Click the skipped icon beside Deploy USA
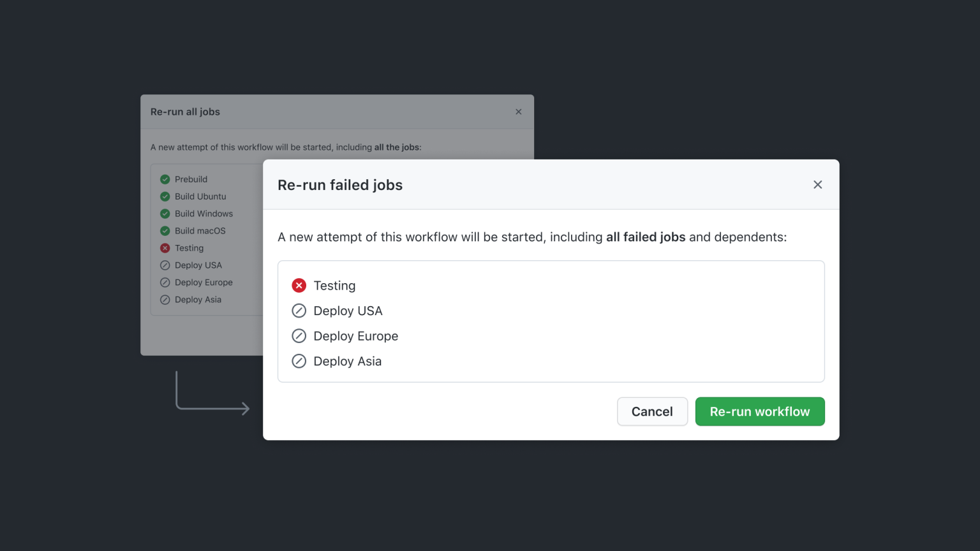980x551 pixels. (299, 311)
